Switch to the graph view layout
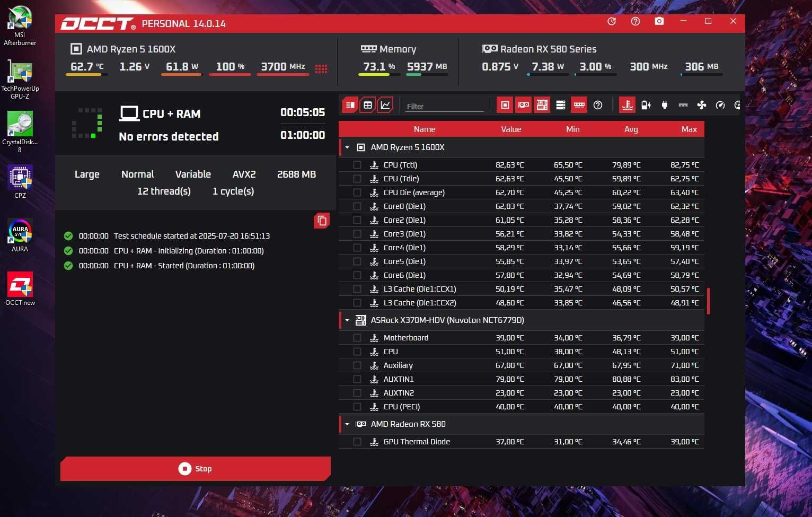Viewport: 812px width, 517px height. [x=385, y=105]
